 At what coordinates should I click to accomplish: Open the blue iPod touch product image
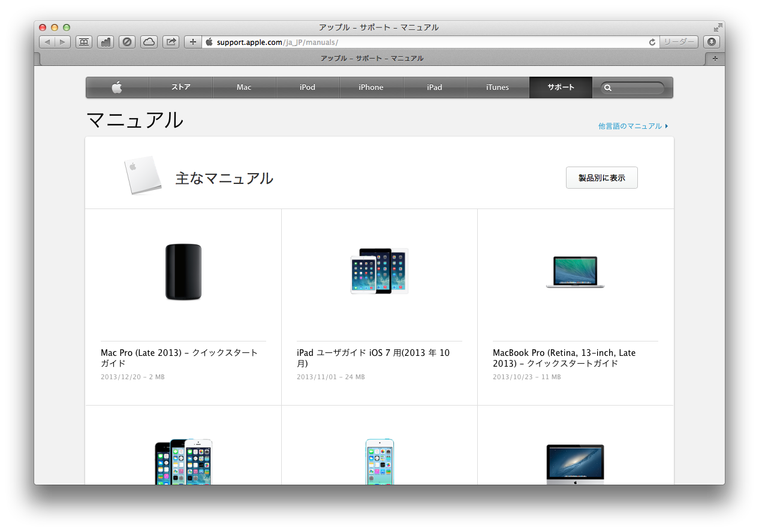[x=379, y=462]
